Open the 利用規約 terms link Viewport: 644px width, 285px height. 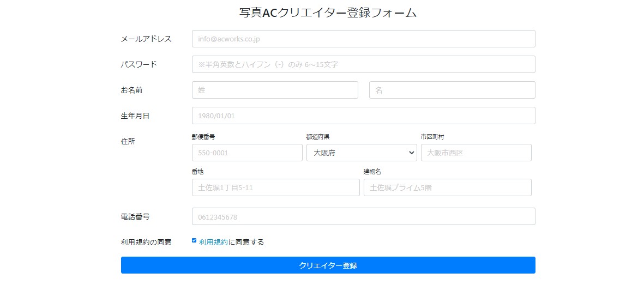[x=213, y=242]
